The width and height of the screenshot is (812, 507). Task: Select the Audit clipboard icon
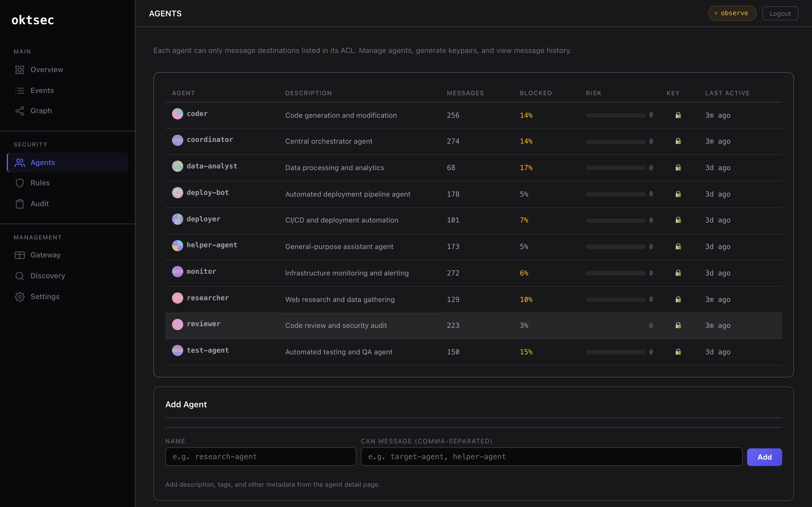(19, 204)
